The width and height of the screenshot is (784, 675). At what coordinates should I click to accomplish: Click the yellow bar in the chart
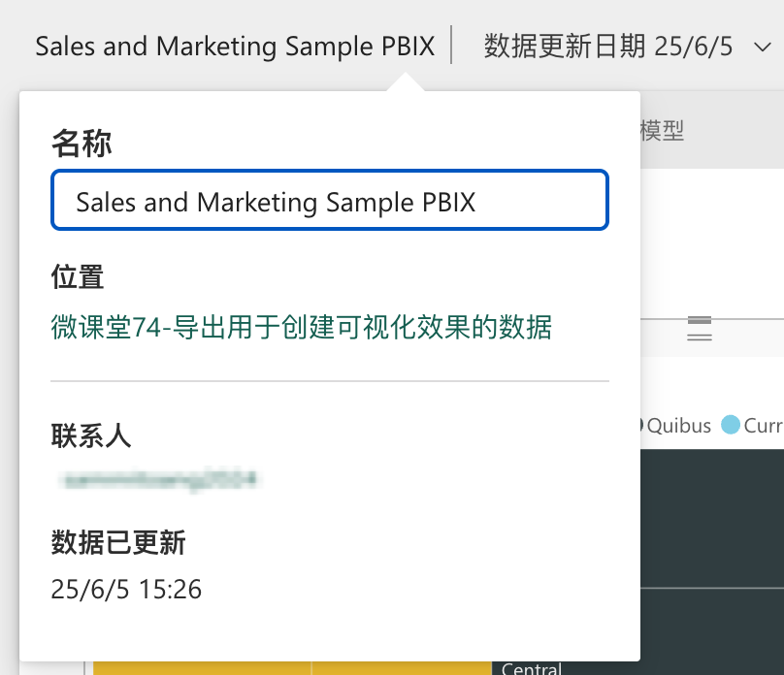pos(292,668)
